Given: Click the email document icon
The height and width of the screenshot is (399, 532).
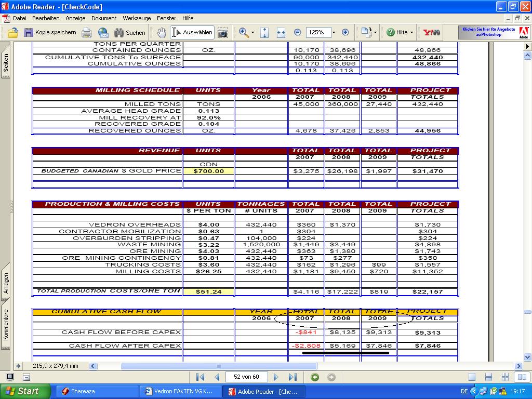Looking at the screenshot, I should coord(103,32).
